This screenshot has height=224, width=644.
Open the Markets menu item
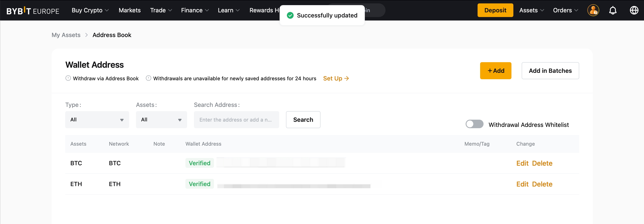130,10
